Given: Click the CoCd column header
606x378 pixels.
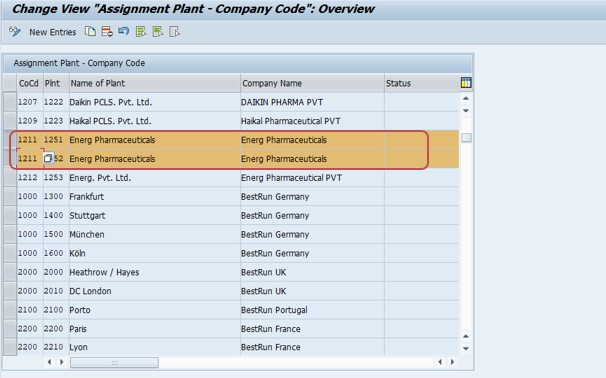Looking at the screenshot, I should coord(30,83).
